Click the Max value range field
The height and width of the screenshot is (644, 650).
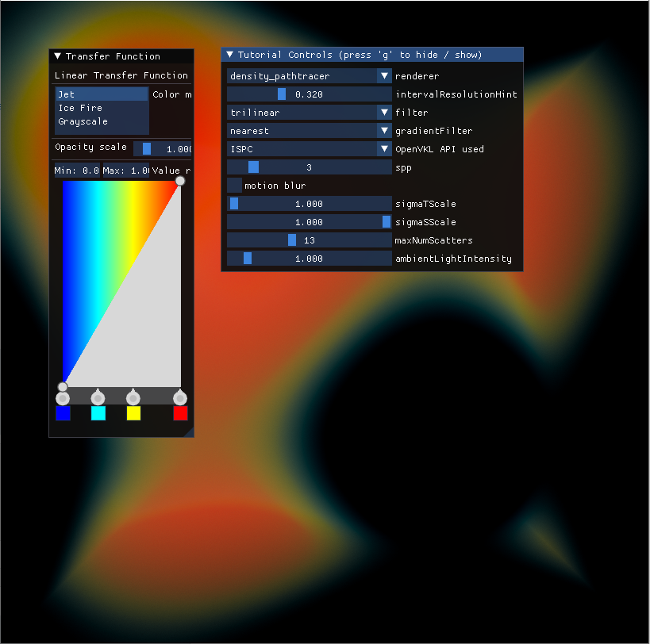pos(125,171)
